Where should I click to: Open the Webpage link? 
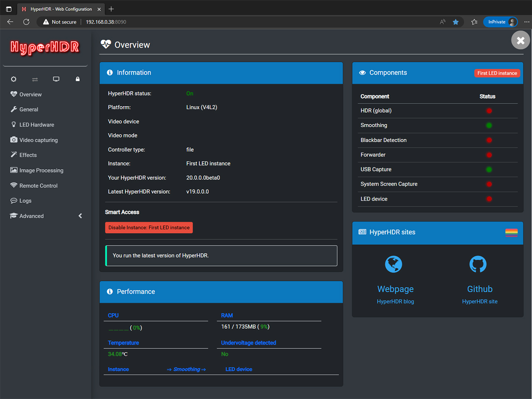click(395, 289)
